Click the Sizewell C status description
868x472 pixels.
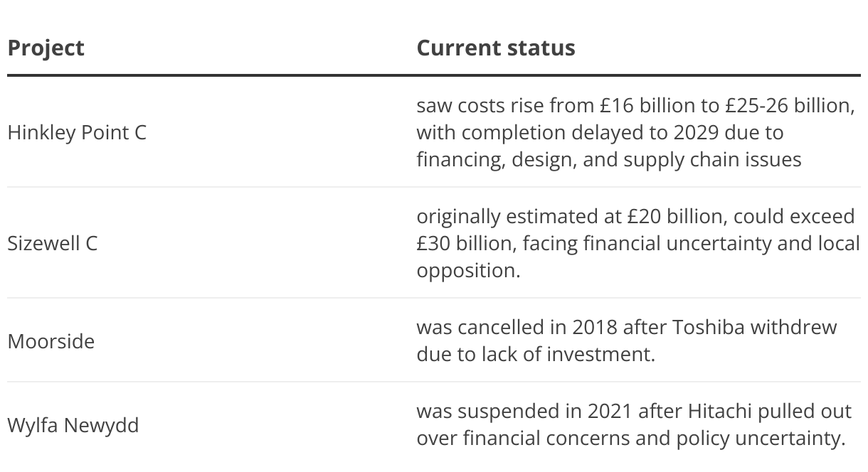[x=637, y=243]
